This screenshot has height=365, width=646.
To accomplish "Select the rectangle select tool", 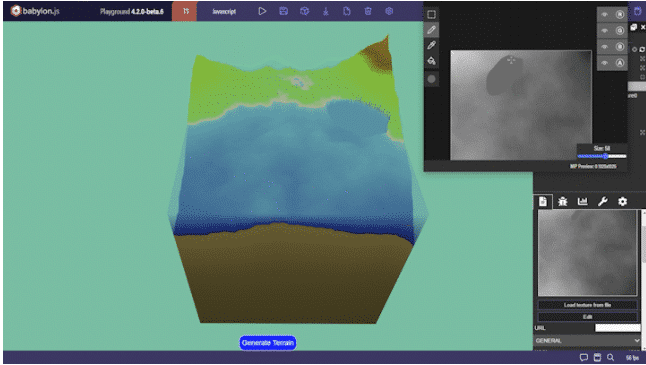I will pos(431,14).
